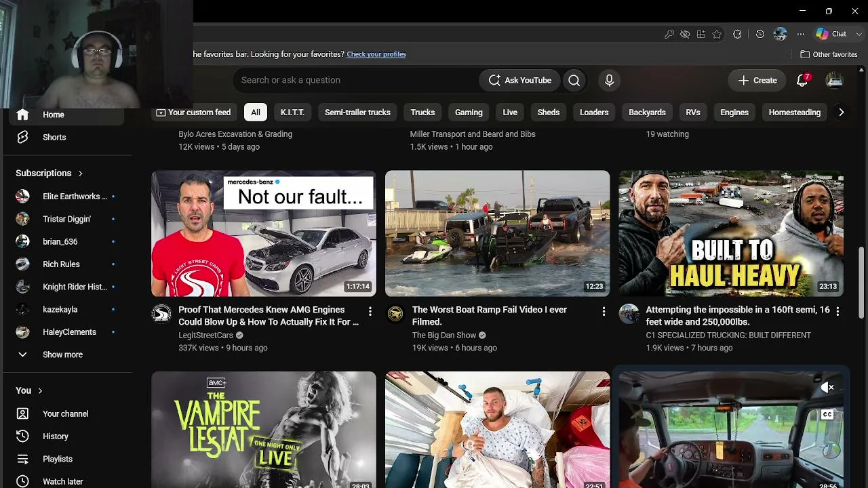This screenshot has height=488, width=868.
Task: Expand the You section chevron
Action: click(40, 391)
